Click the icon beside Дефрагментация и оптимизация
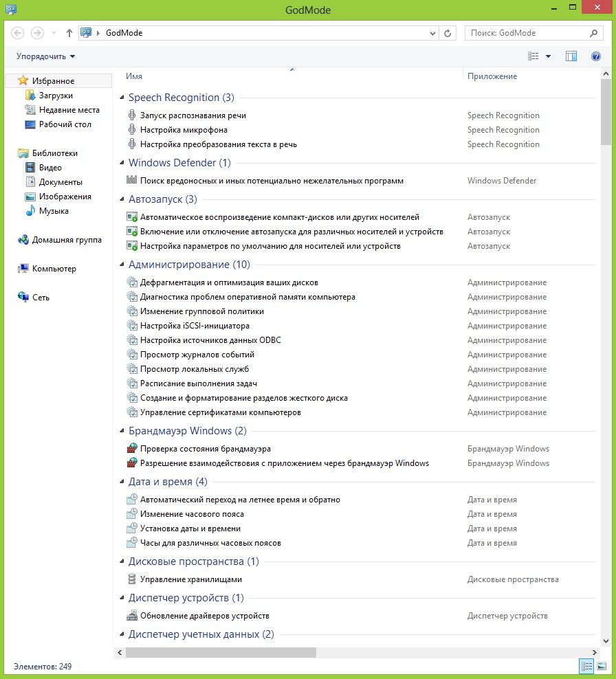 [x=132, y=282]
